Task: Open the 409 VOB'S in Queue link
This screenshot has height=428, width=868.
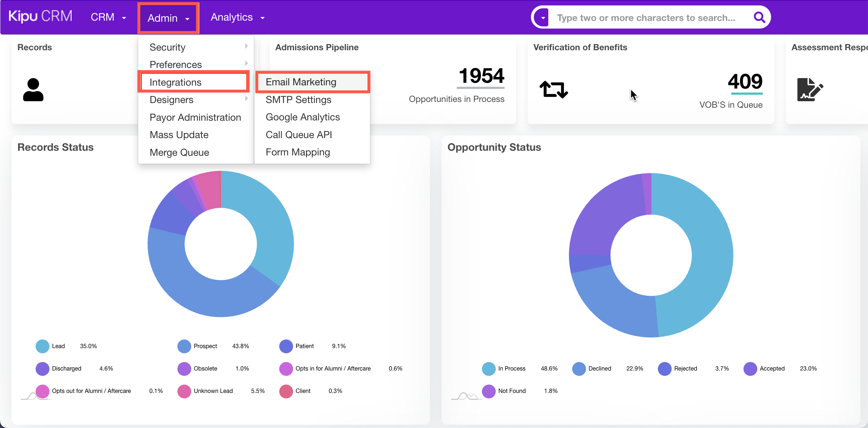Action: point(745,82)
